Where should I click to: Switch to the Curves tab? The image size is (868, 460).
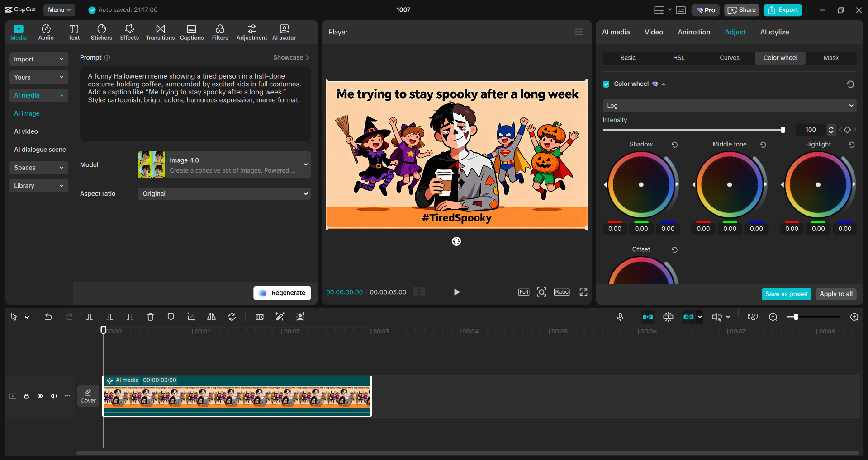coord(730,58)
